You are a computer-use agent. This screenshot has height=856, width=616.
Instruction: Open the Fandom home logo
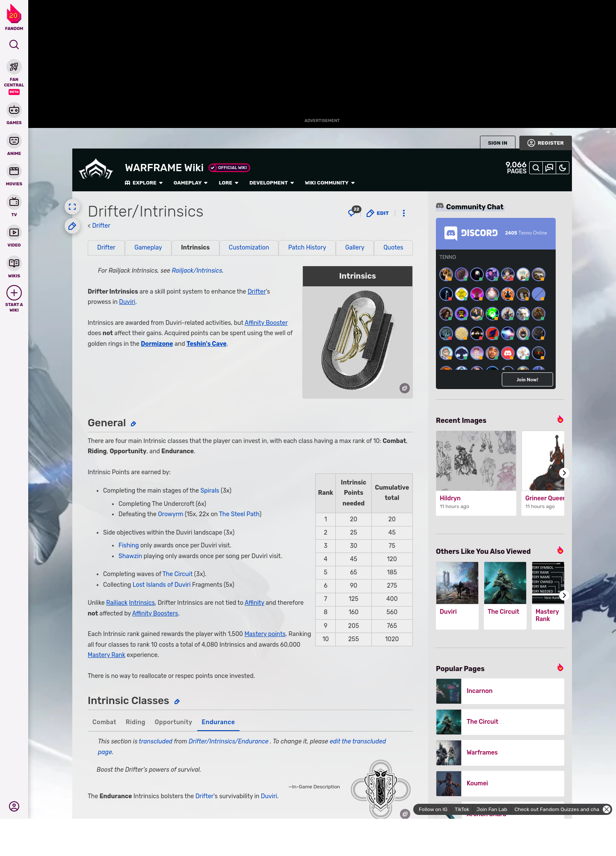click(x=14, y=17)
